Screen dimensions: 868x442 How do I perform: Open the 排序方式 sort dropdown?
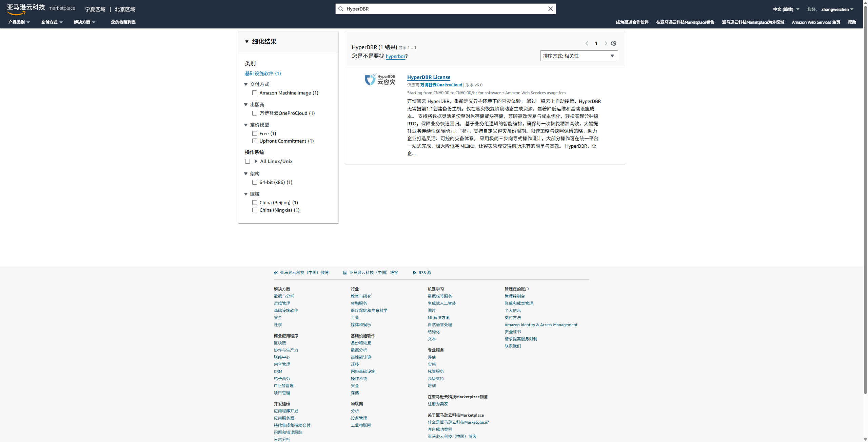click(x=579, y=56)
